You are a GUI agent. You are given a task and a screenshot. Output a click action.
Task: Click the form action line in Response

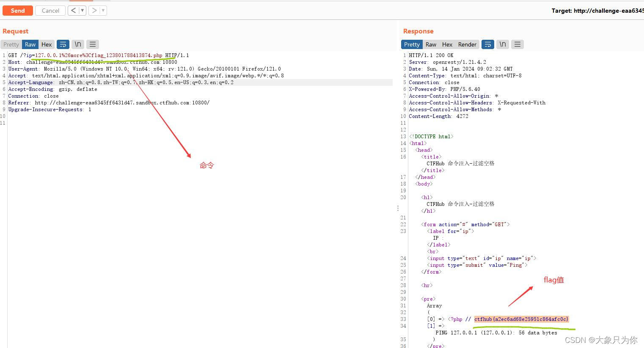465,225
